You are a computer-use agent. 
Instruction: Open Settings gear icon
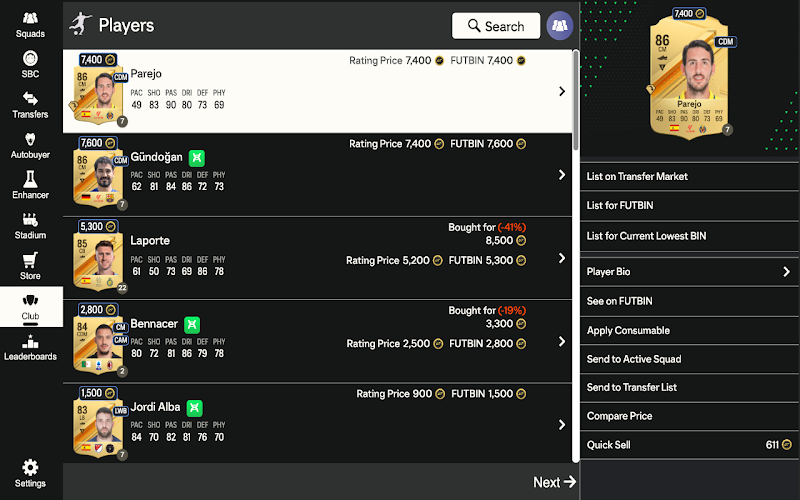pyautogui.click(x=30, y=467)
